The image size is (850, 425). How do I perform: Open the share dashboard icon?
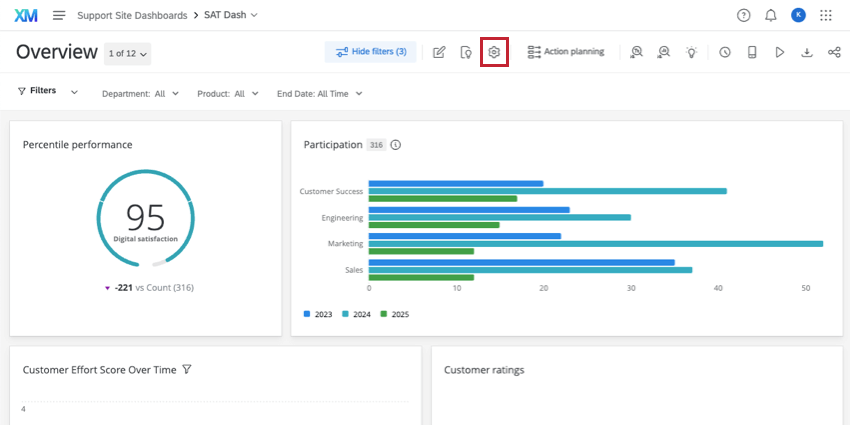tap(834, 52)
